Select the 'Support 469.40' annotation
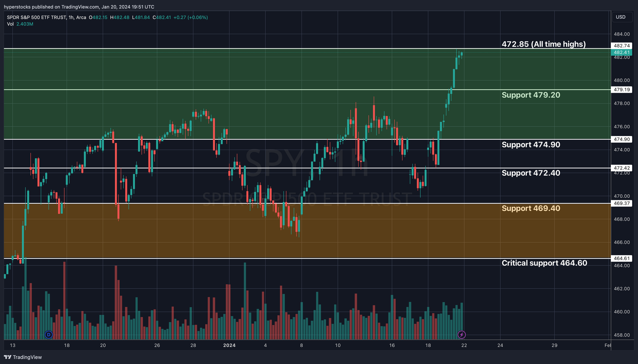Screen dimensions: 638x364 coord(531,208)
